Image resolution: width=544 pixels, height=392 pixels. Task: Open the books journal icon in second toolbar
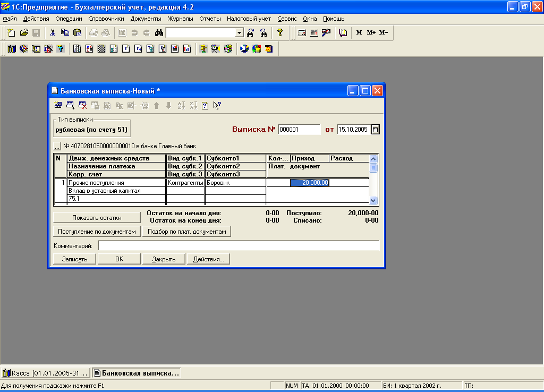(12, 49)
